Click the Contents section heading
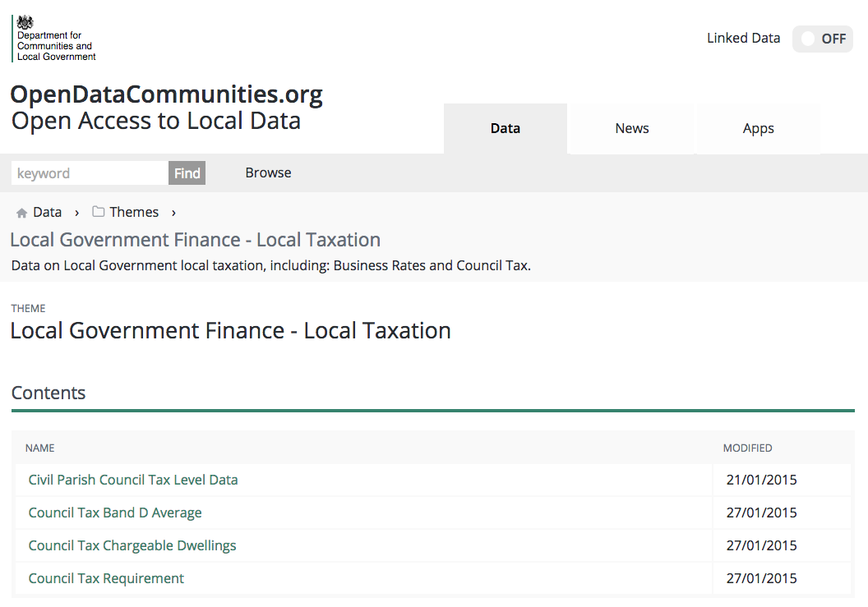The image size is (868, 607). 48,393
